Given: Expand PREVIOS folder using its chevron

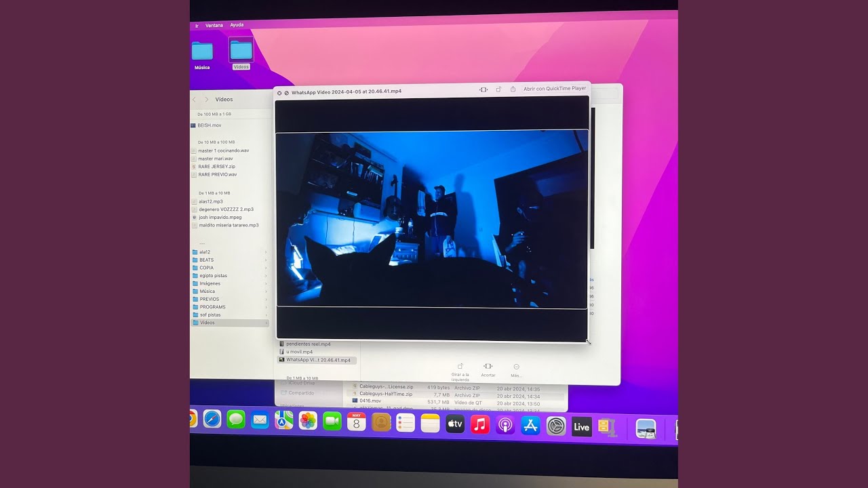Looking at the screenshot, I should point(265,299).
